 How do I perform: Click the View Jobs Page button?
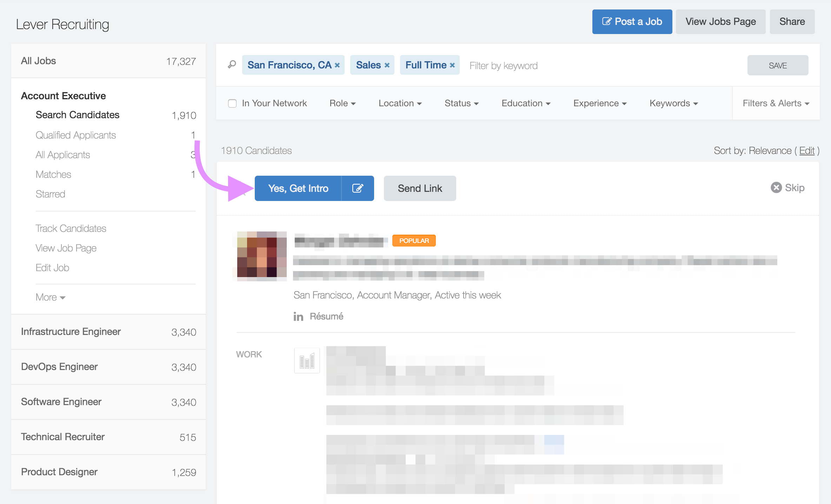[720, 22]
